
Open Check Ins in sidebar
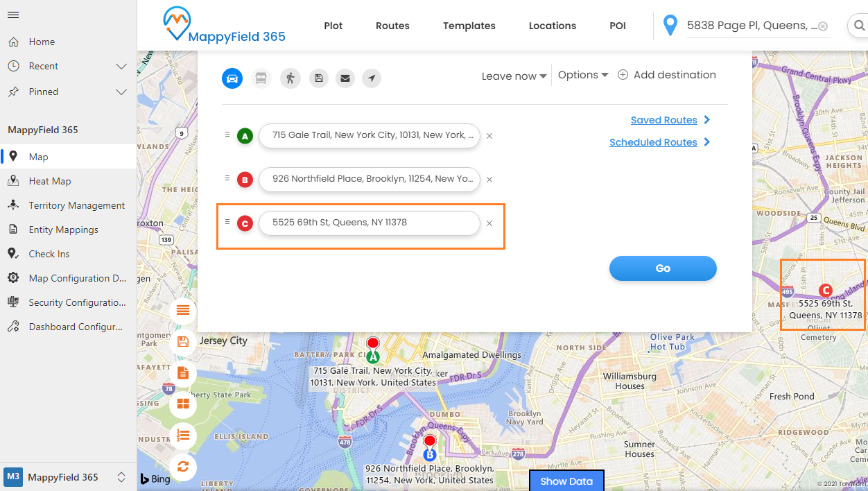(68, 254)
